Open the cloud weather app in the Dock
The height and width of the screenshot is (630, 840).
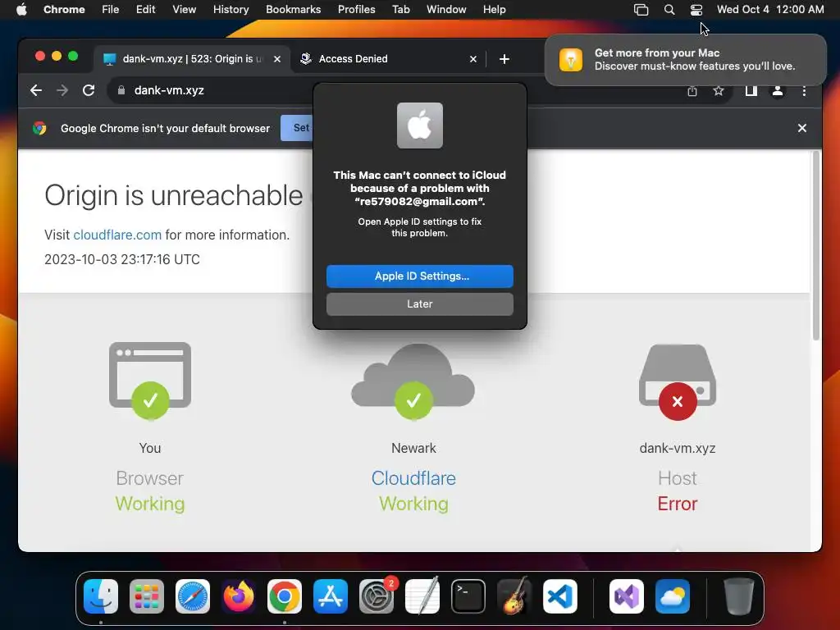click(673, 596)
